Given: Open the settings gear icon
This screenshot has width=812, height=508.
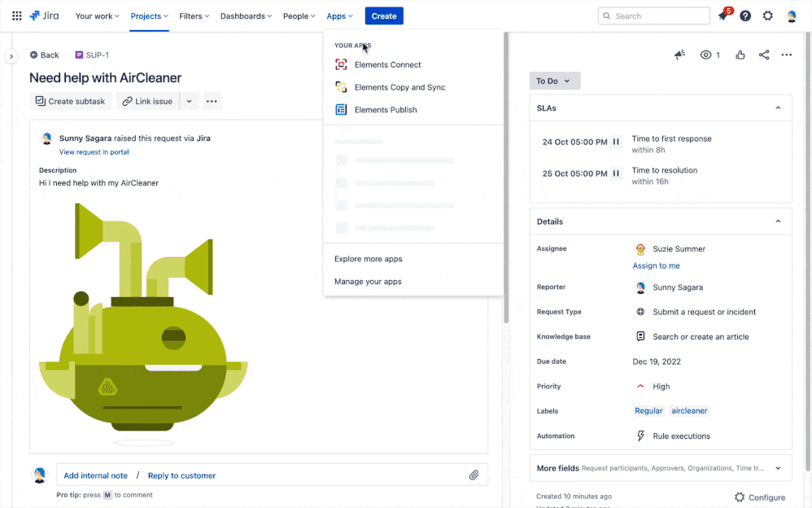Looking at the screenshot, I should 767,16.
